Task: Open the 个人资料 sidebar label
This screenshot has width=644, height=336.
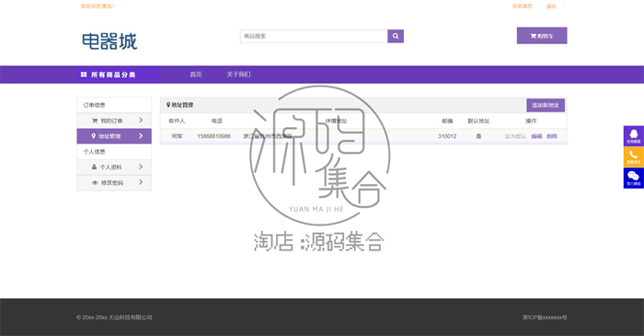Action: click(x=111, y=168)
